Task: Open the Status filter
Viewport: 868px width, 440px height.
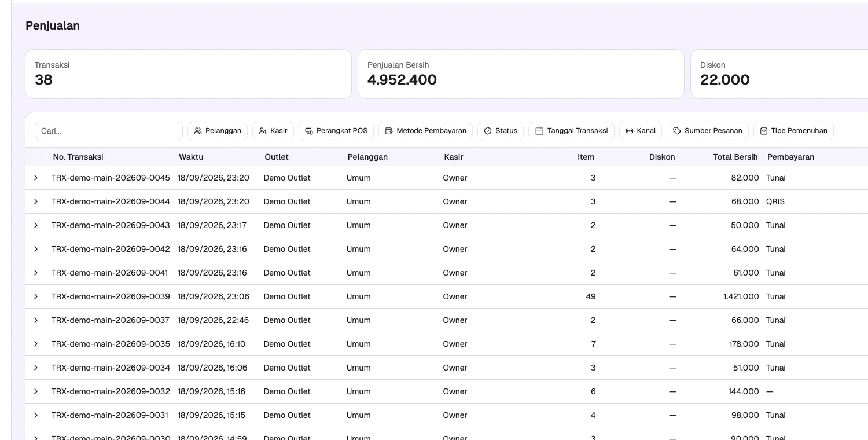Action: click(501, 131)
